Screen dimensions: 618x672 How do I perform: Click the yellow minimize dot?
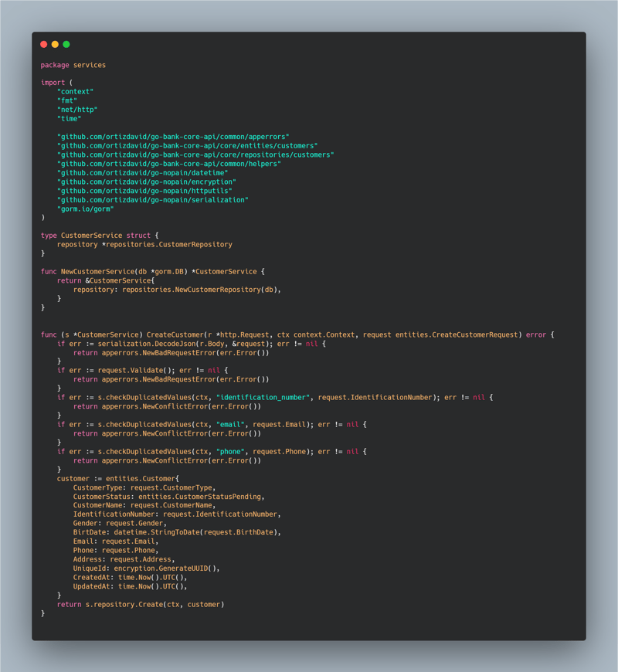pyautogui.click(x=55, y=44)
